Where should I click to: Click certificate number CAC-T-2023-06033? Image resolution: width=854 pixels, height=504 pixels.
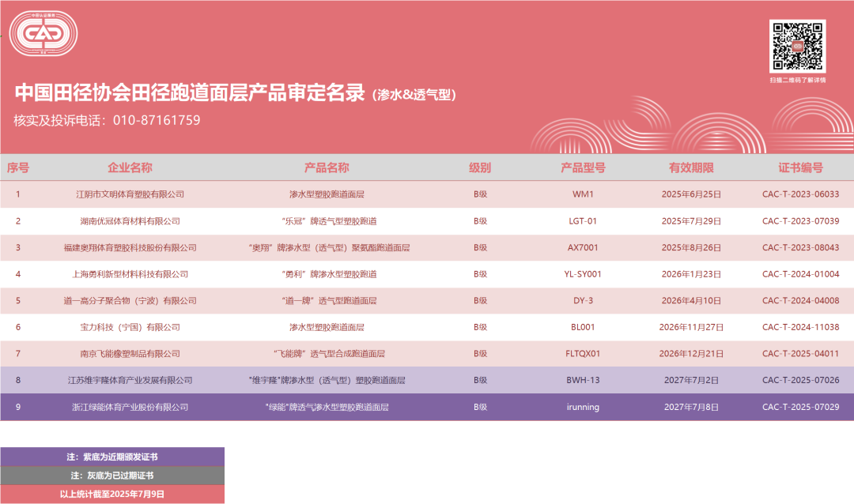tap(800, 194)
